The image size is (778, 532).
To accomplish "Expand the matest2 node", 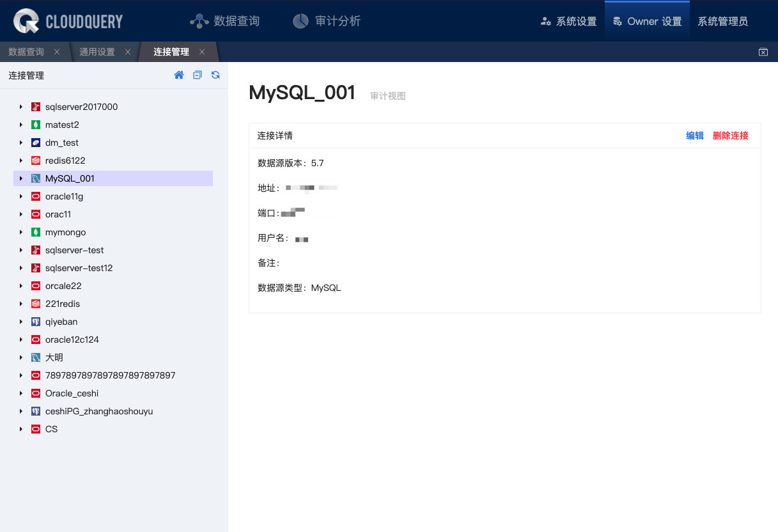I will (x=21, y=125).
